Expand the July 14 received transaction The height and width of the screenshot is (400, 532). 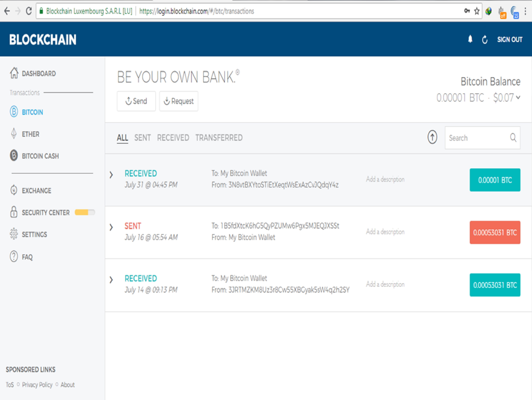[x=111, y=280]
